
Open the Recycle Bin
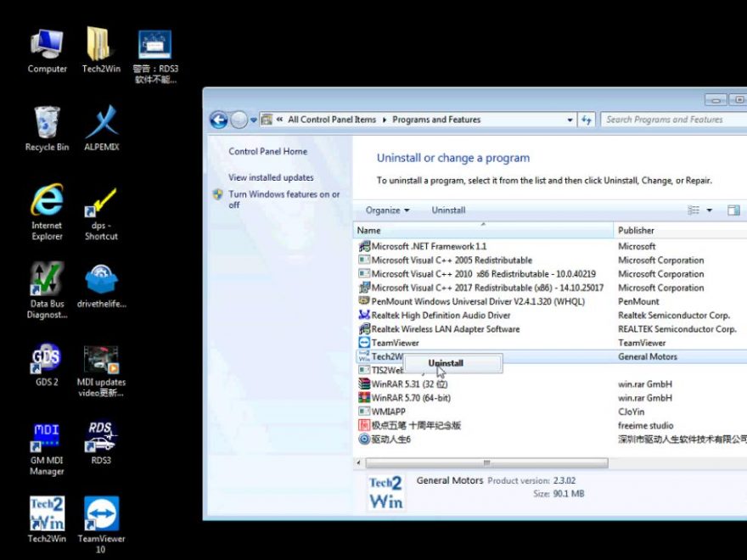(47, 129)
